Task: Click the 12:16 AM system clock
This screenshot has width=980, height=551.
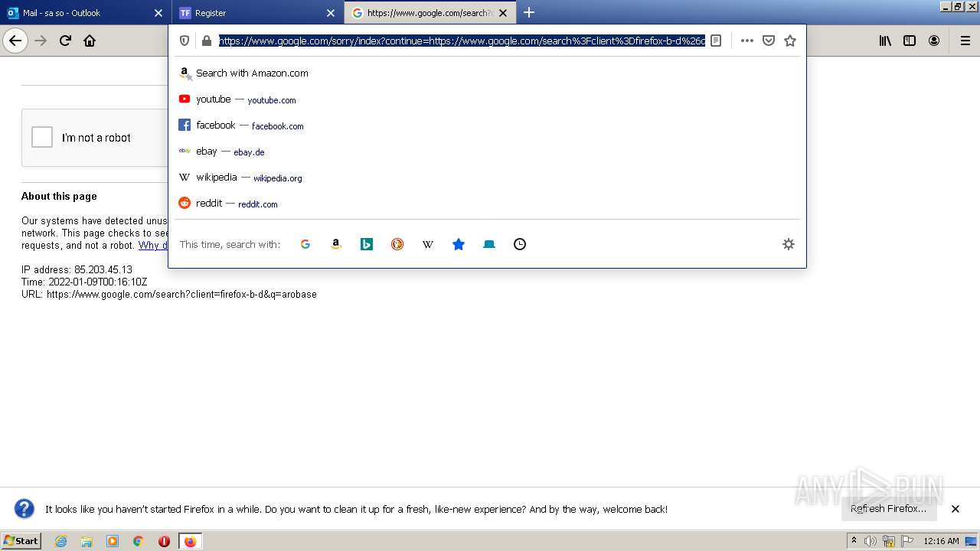Action: (941, 541)
